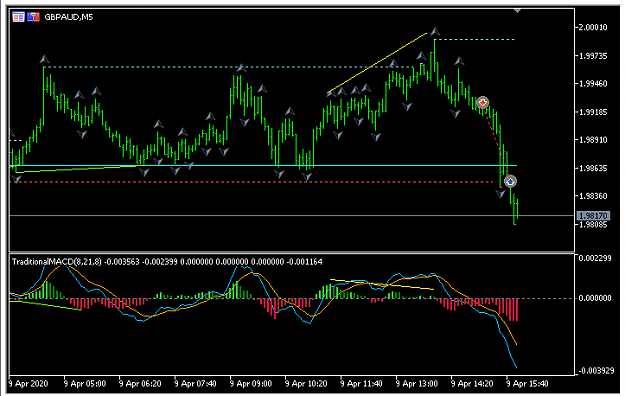
Task: Click the 9 Apr 14:20 time label
Action: [472, 384]
